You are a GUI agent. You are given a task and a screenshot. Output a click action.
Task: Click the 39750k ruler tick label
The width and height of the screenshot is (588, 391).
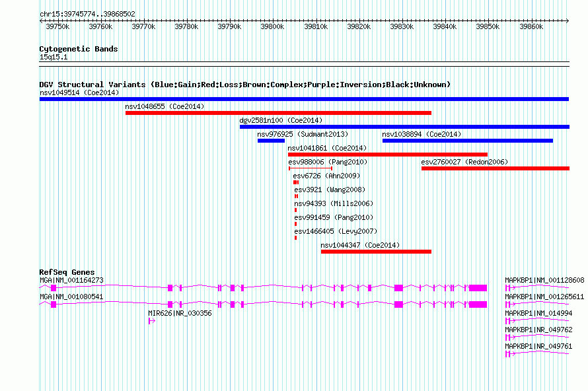click(57, 26)
